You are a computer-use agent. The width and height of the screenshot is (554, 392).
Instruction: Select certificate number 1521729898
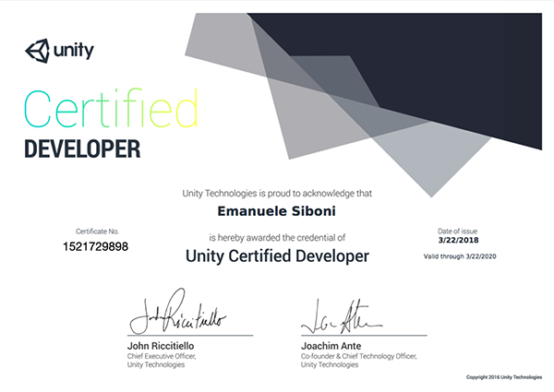pos(96,247)
